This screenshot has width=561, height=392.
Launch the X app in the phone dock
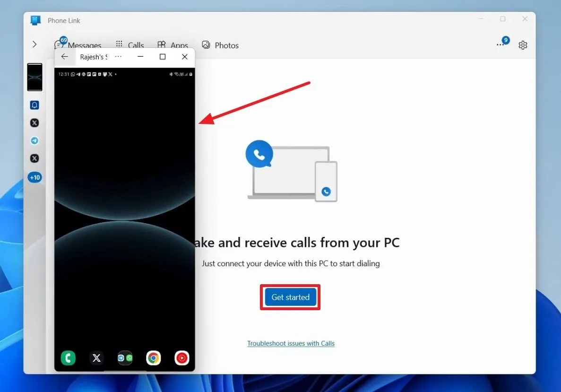(x=96, y=357)
